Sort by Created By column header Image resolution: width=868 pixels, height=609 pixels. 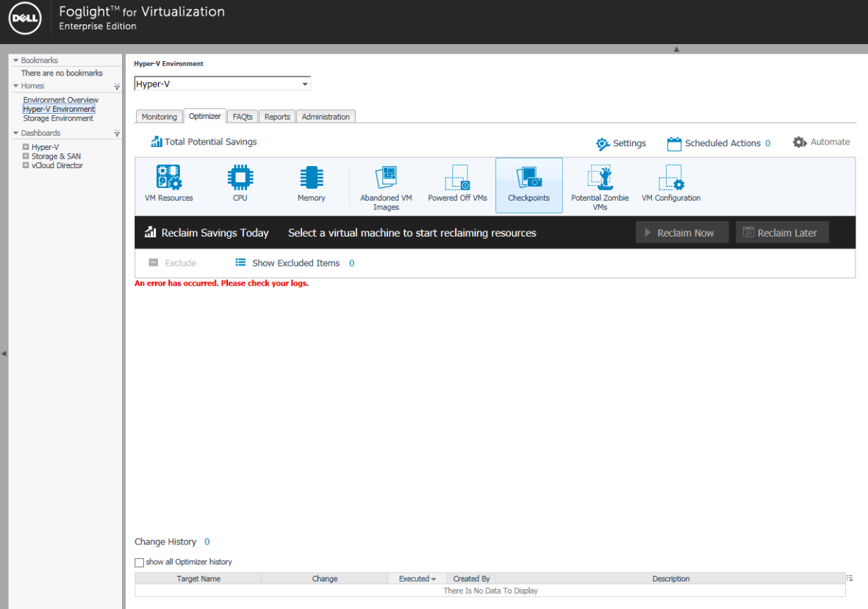[472, 579]
